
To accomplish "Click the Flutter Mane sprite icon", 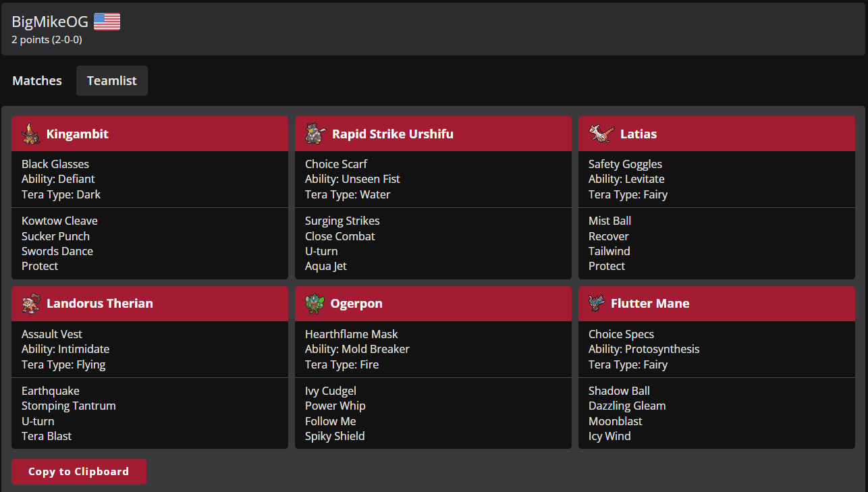I will (596, 304).
